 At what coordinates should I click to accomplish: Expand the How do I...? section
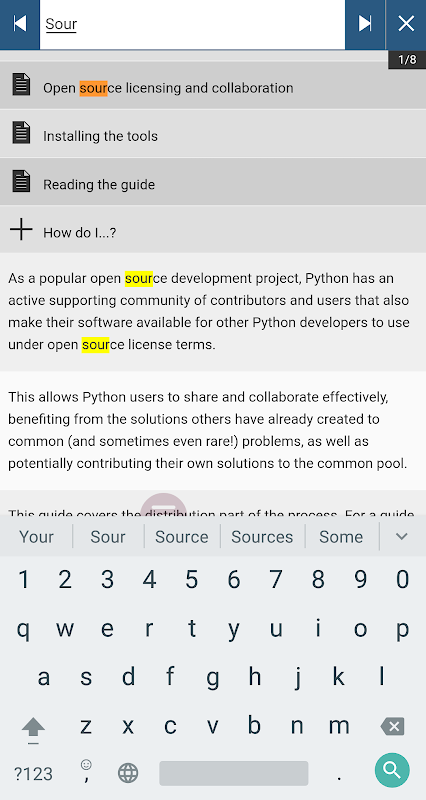click(x=213, y=230)
